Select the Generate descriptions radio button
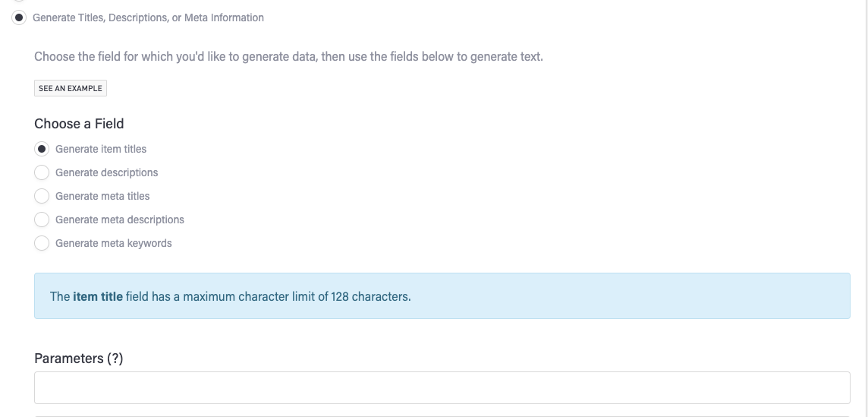 tap(42, 172)
